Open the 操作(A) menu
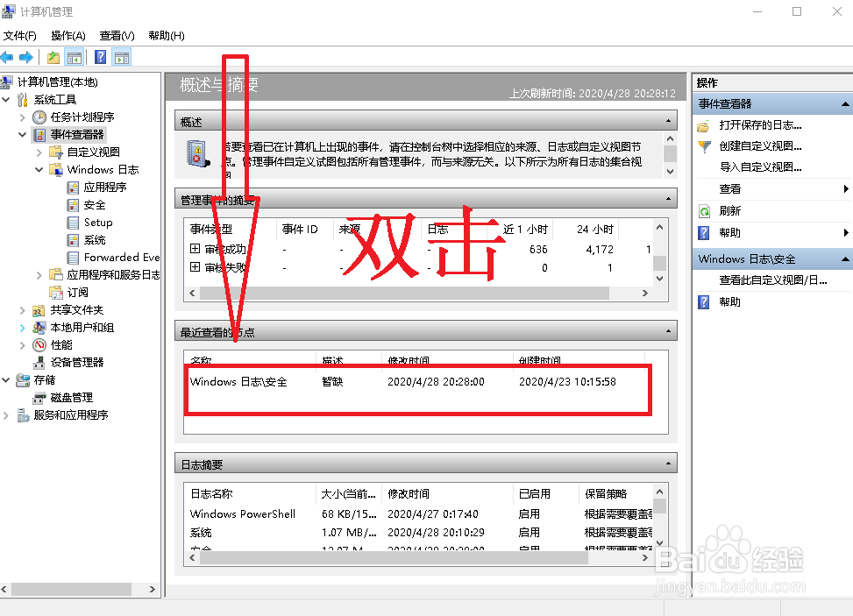The height and width of the screenshot is (616, 853). (x=68, y=35)
